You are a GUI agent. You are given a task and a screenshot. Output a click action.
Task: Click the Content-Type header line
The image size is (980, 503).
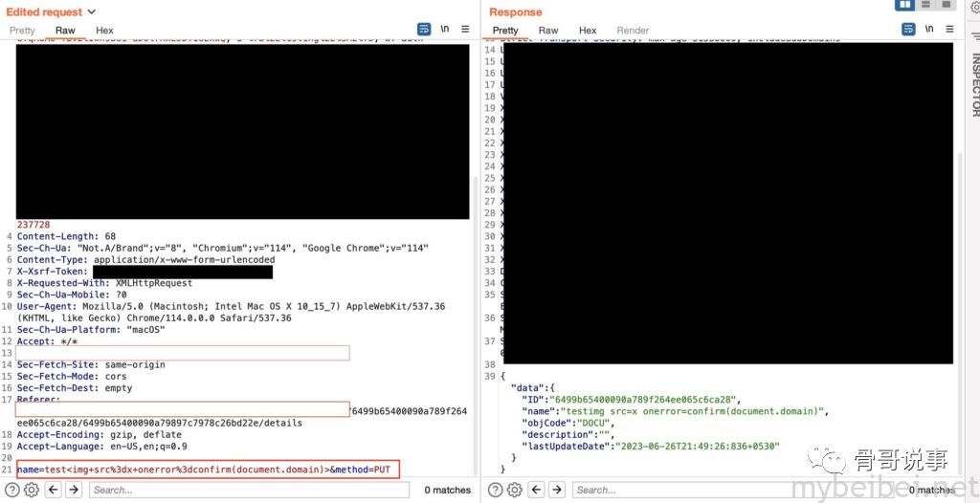tap(145, 260)
